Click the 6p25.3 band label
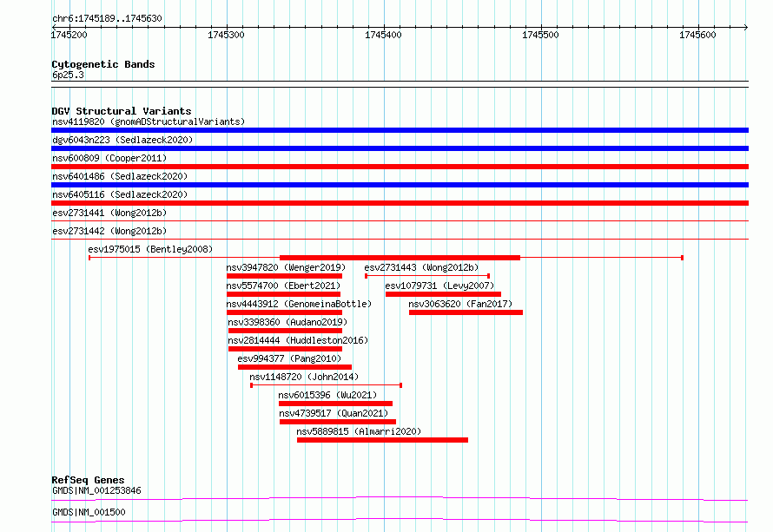This screenshot has width=773, height=532. pyautogui.click(x=68, y=76)
